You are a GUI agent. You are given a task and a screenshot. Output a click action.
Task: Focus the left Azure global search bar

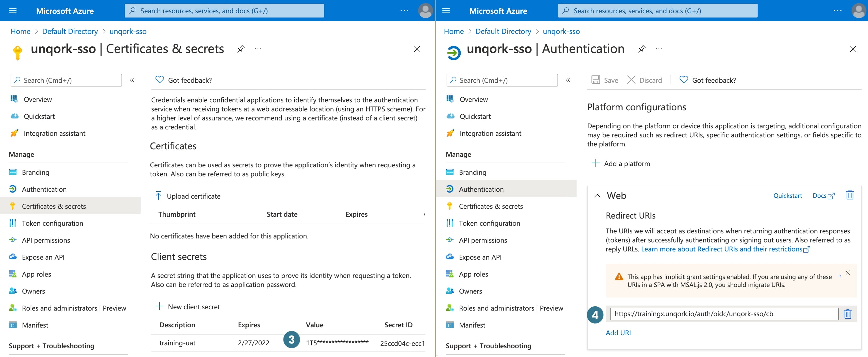pos(224,11)
